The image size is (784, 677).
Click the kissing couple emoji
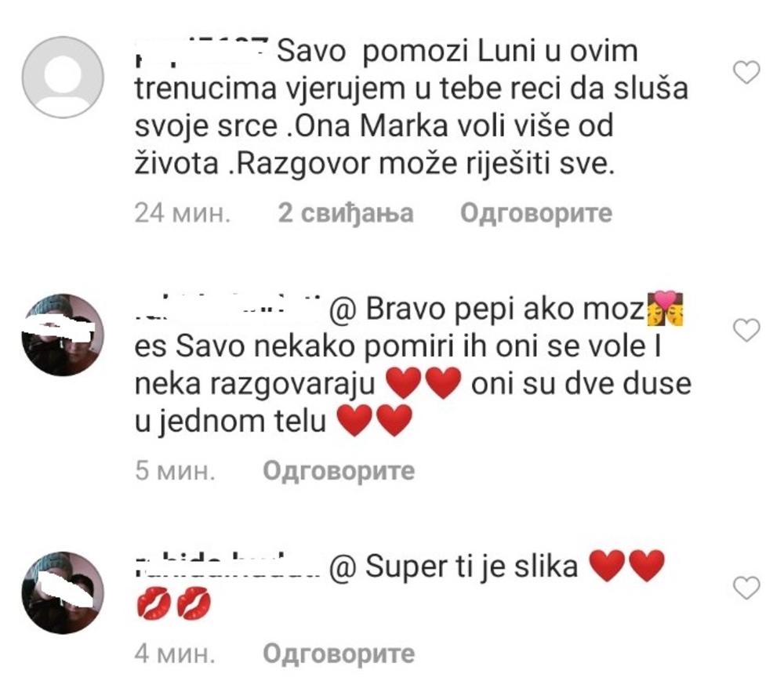[x=665, y=308]
